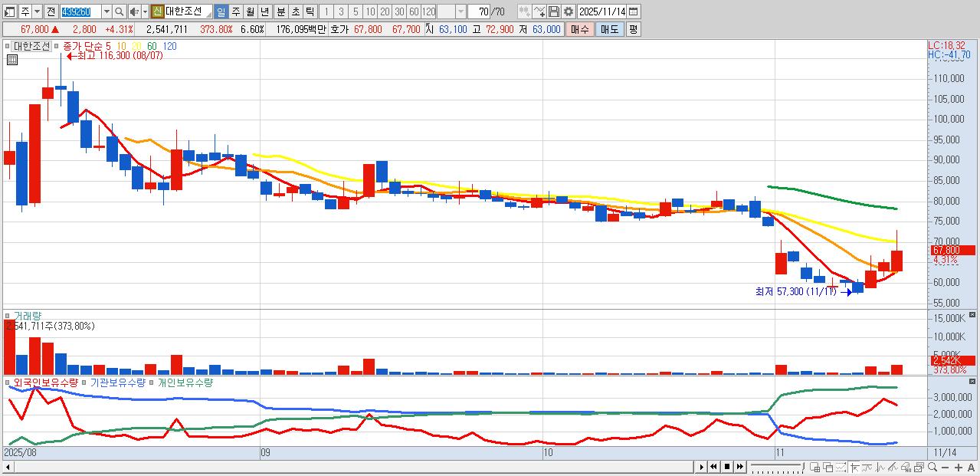Image resolution: width=980 pixels, height=476 pixels.
Task: Close the volume pane corner button
Action: click(972, 315)
